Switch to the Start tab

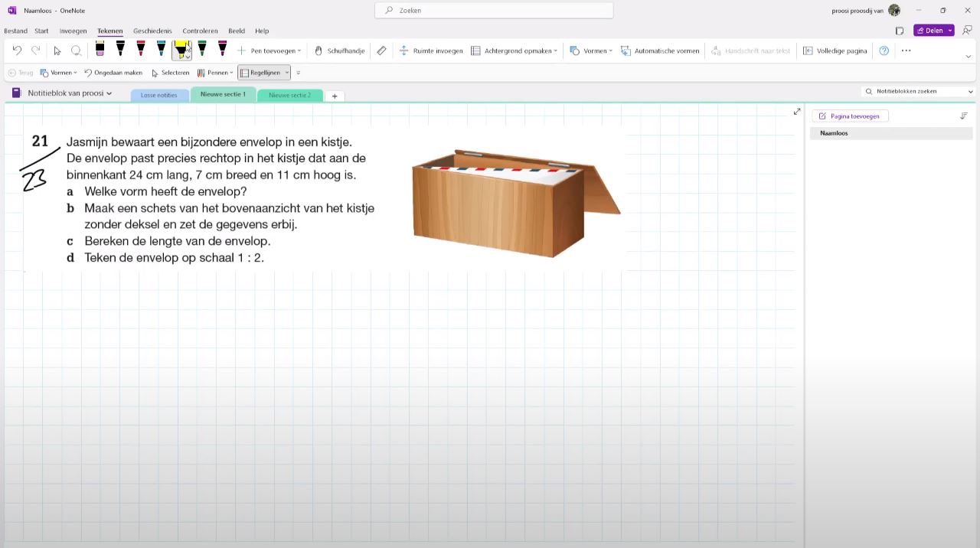(x=41, y=31)
